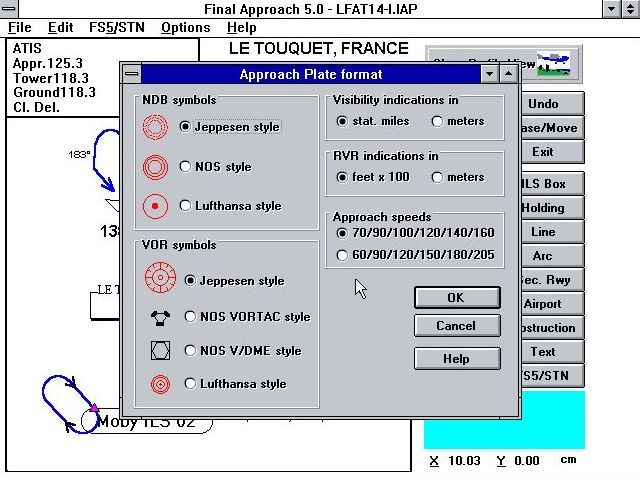Click the Sec. Rwy tool button

click(552, 280)
